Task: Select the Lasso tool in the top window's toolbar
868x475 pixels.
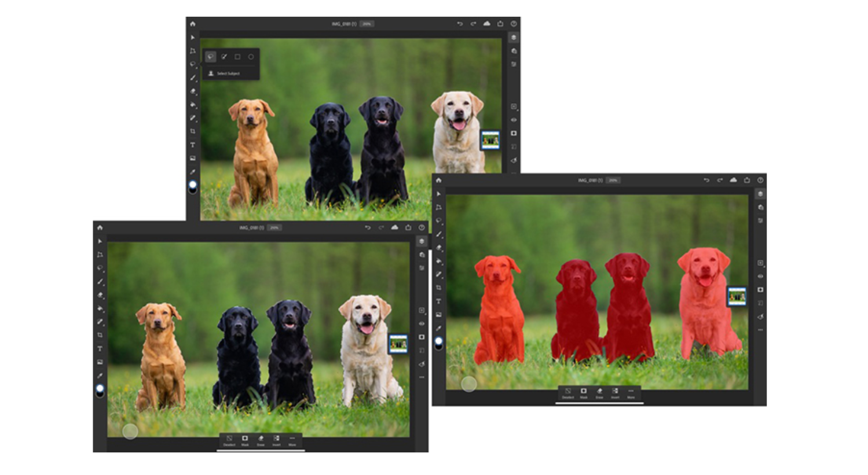Action: coord(193,64)
